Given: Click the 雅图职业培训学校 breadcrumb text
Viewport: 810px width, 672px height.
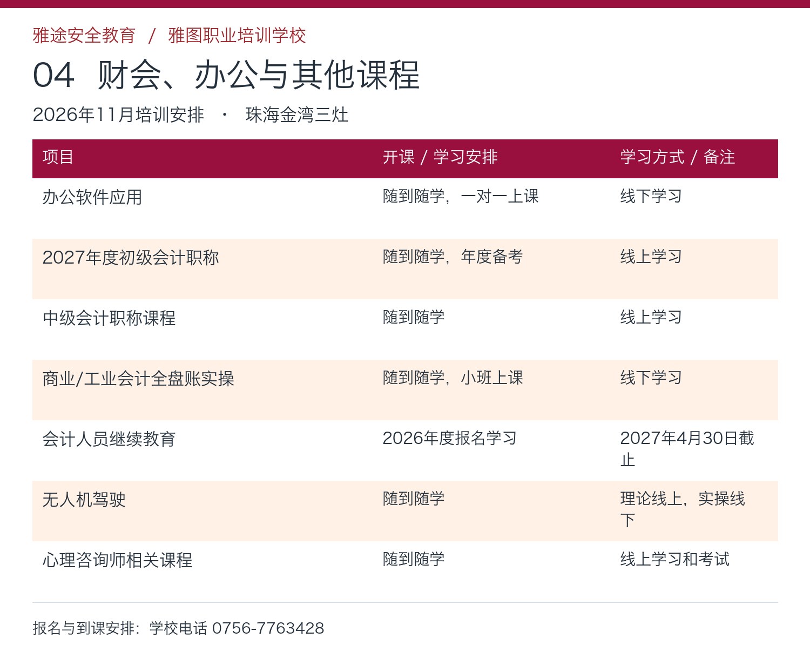Looking at the screenshot, I should pyautogui.click(x=237, y=36).
